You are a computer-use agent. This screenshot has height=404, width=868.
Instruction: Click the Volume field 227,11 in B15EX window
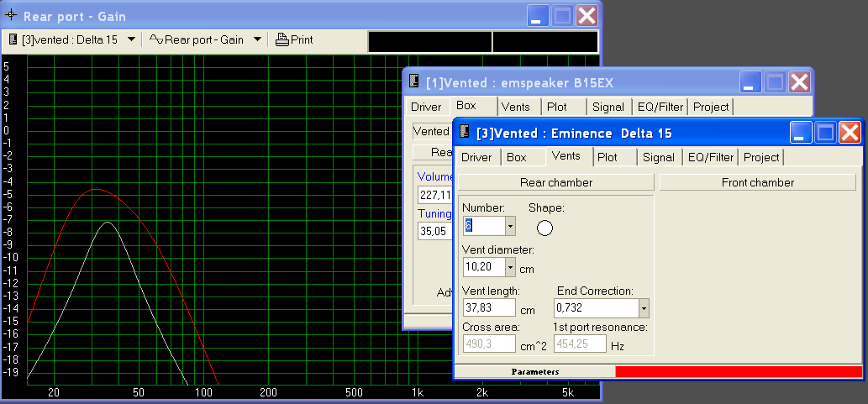click(x=435, y=196)
